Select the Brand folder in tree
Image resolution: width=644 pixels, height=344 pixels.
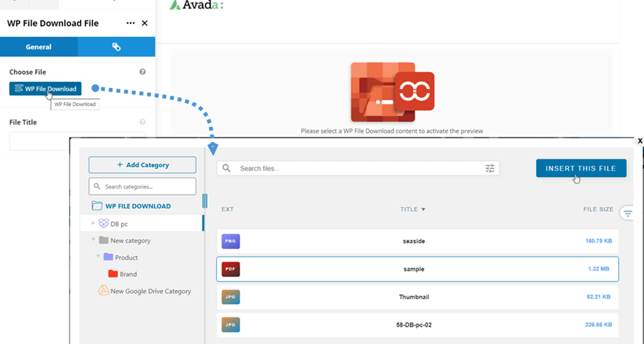click(127, 274)
